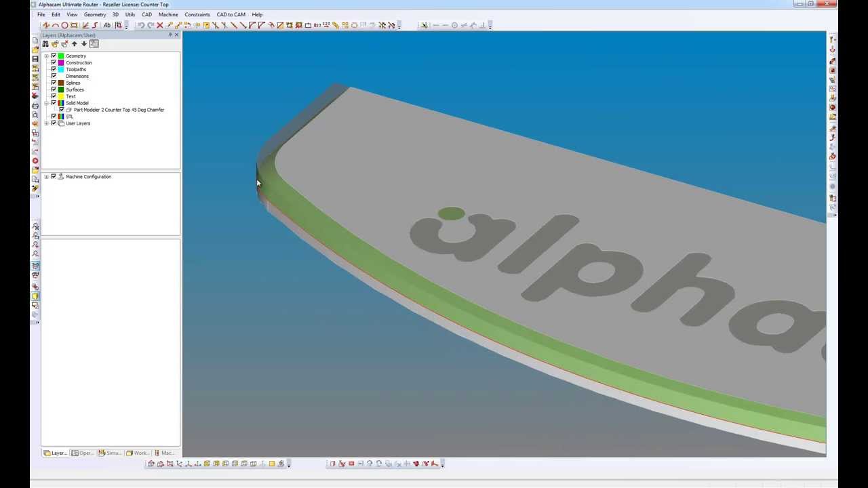Click the brown Splines layer color swatch
Image resolution: width=868 pixels, height=488 pixels.
pos(61,83)
